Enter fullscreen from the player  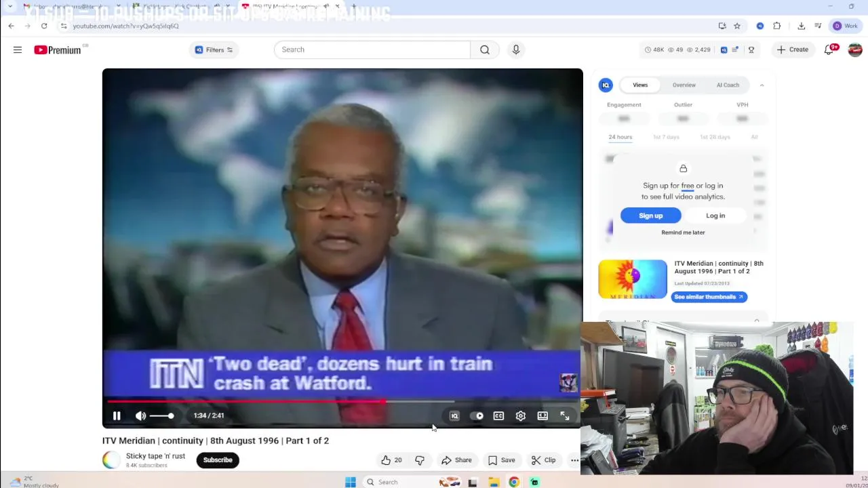(x=565, y=416)
